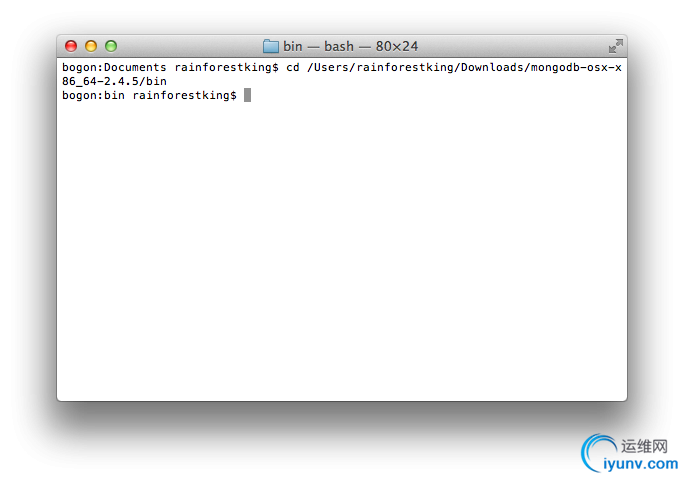Click the "bogon:bin" prompt text

click(x=93, y=95)
